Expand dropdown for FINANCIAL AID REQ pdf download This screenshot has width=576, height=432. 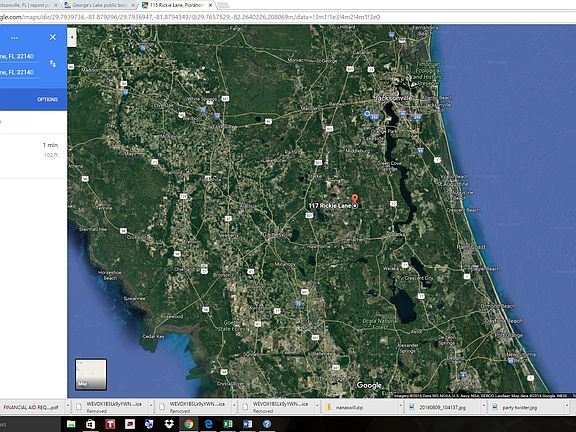tap(68, 407)
